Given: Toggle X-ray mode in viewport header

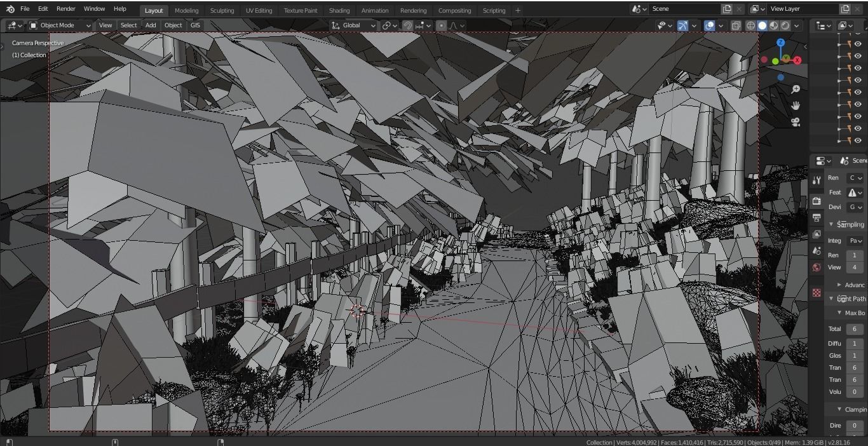Looking at the screenshot, I should tap(736, 25).
